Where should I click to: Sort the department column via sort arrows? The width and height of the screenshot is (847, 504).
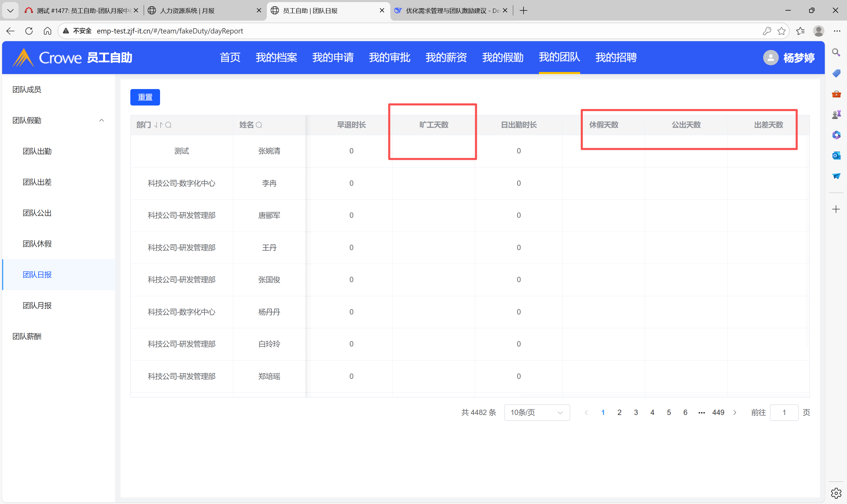point(158,125)
